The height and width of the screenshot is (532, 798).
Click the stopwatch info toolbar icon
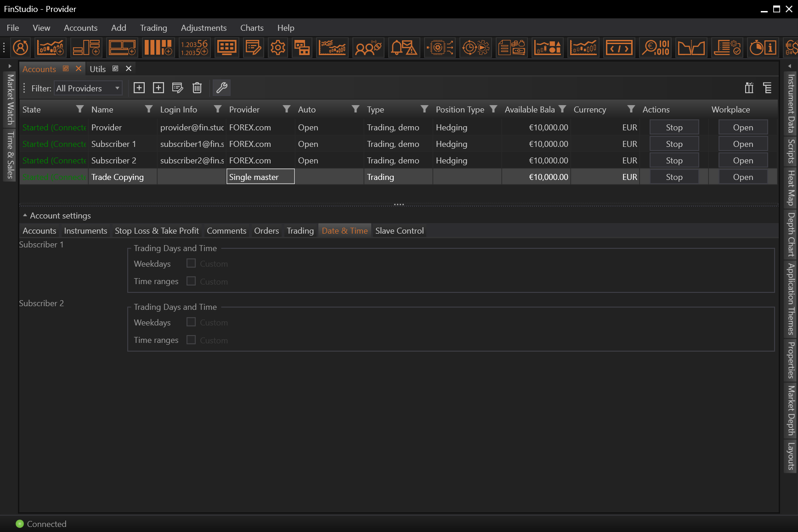pos(763,48)
